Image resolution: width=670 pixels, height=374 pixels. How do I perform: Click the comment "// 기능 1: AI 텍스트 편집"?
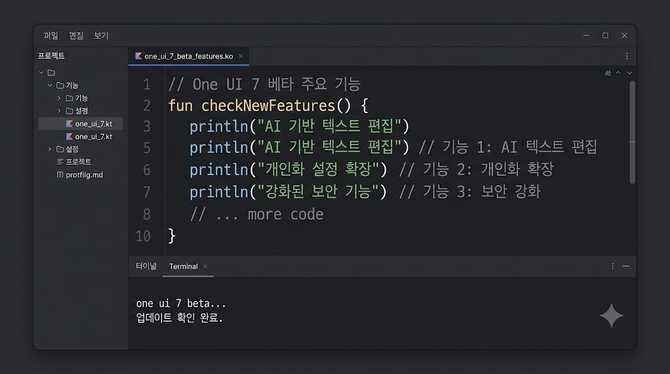coord(508,147)
